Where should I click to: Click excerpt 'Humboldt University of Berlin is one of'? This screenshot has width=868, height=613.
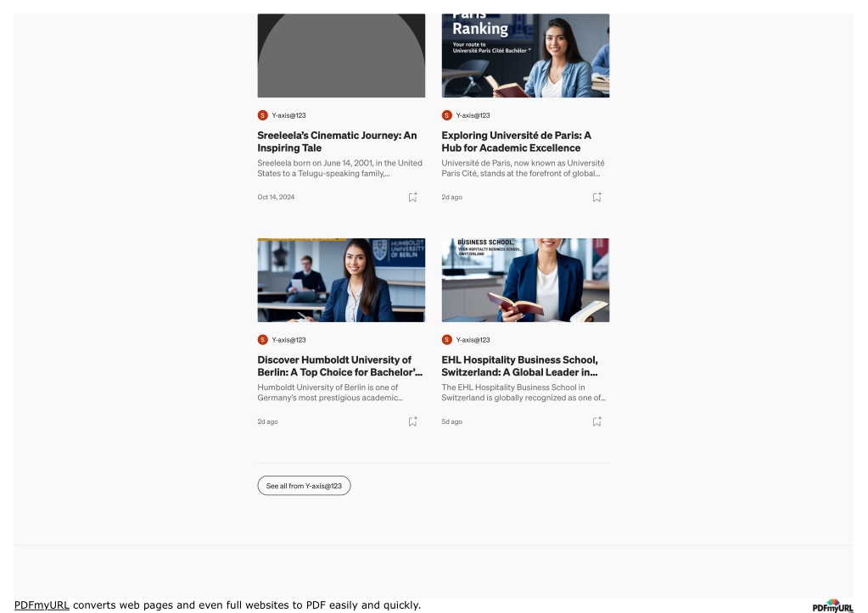click(x=330, y=393)
